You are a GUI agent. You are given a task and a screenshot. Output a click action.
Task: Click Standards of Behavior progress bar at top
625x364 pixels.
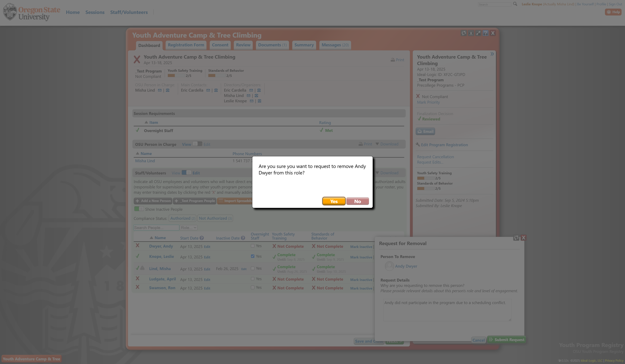pos(217,76)
